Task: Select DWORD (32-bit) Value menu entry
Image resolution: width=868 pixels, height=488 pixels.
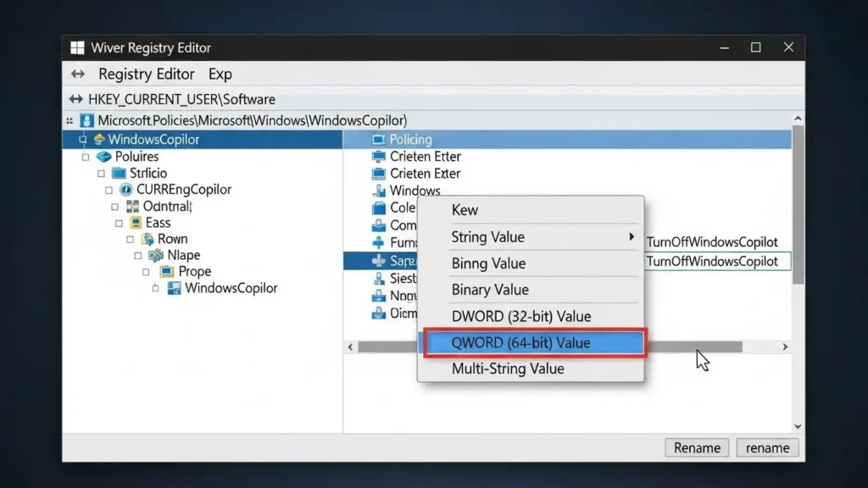Action: [521, 316]
